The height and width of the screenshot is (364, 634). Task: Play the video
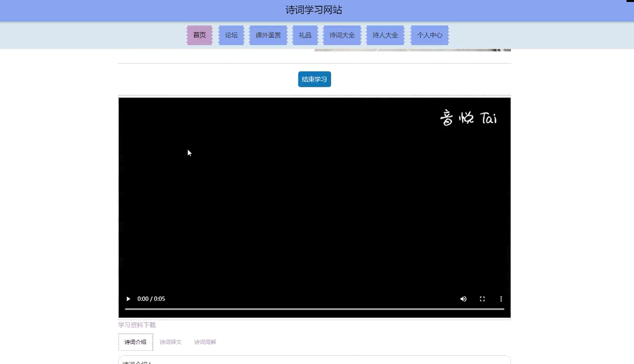click(128, 299)
